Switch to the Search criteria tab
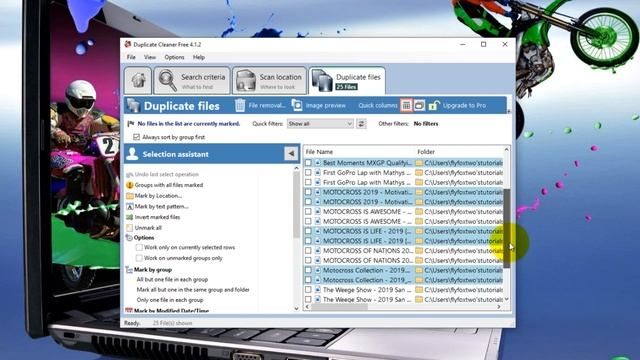Image resolution: width=640 pixels, height=360 pixels. click(192, 80)
